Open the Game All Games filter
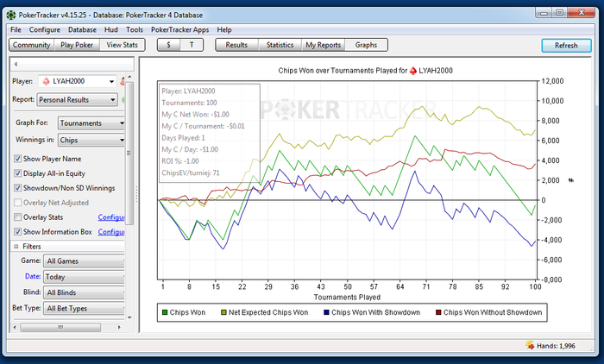Image resolution: width=604 pixels, height=364 pixels. pos(84,261)
